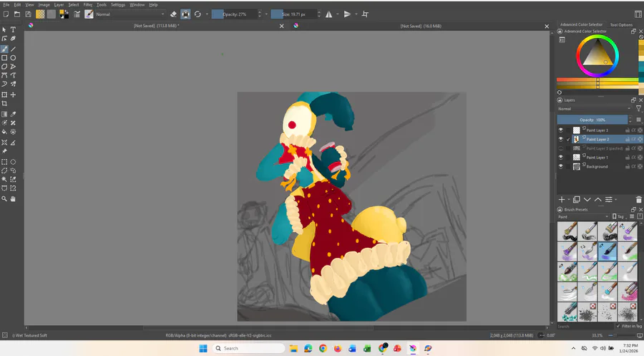
Task: Hide the Background layer
Action: [560, 166]
